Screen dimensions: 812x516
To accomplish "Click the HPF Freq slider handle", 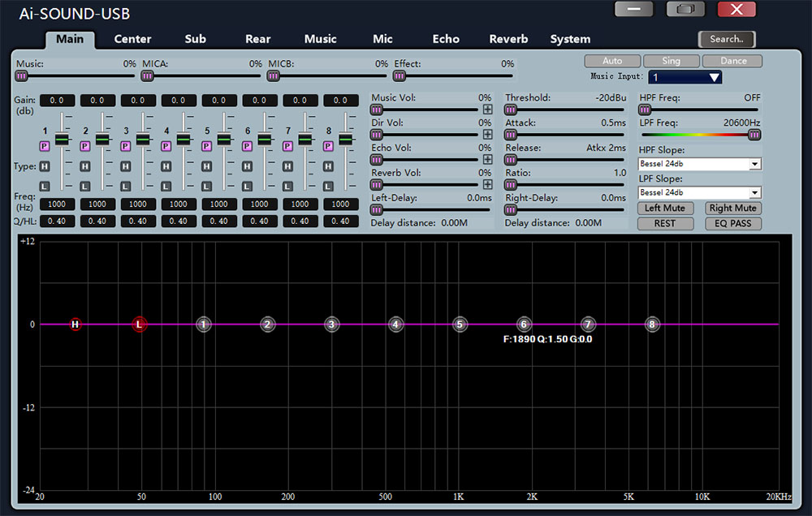I will click(645, 110).
